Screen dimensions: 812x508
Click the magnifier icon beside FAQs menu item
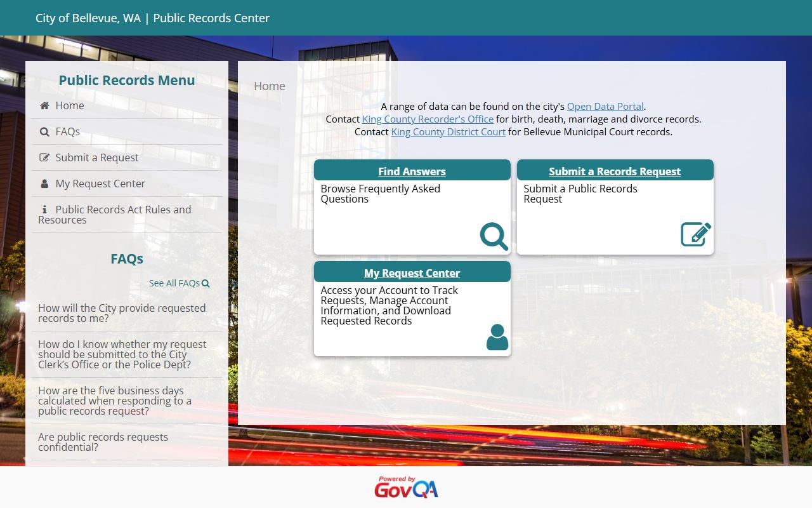pos(44,132)
